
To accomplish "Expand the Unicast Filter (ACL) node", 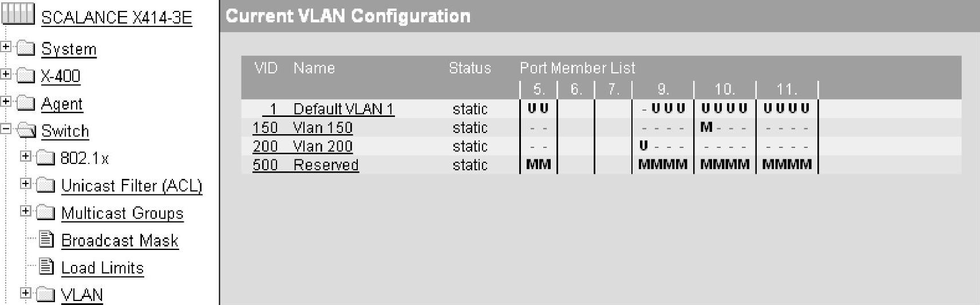I will [x=25, y=183].
